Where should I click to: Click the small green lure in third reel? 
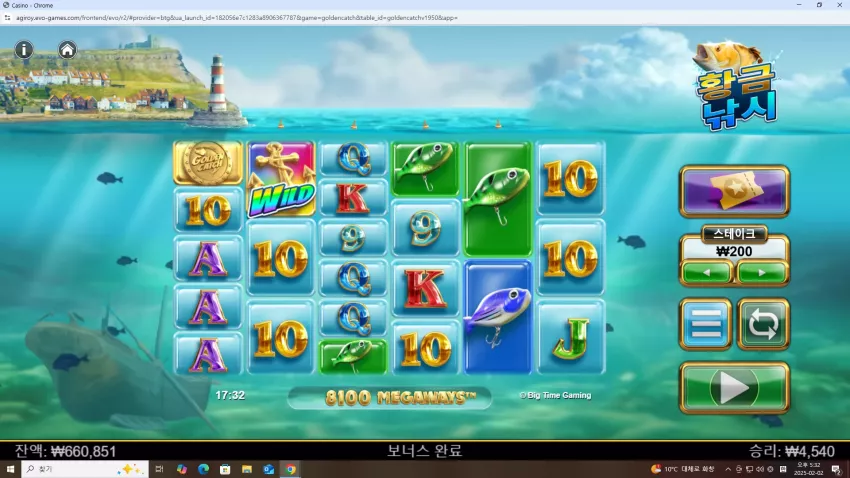[353, 356]
